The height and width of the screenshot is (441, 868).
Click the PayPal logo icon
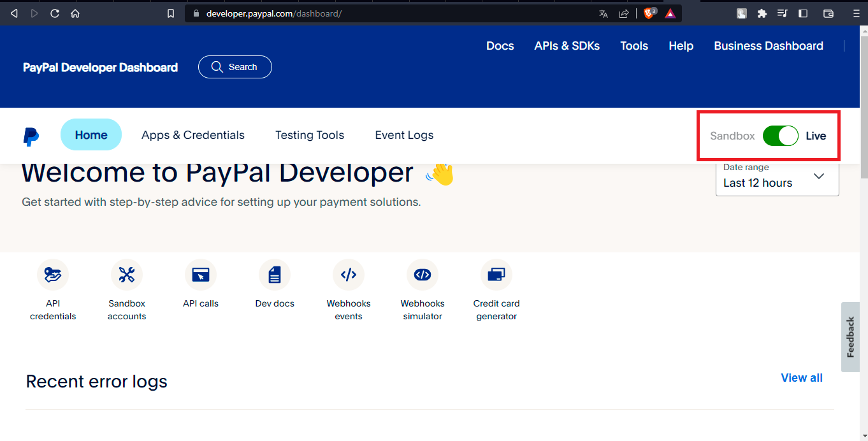tap(31, 136)
